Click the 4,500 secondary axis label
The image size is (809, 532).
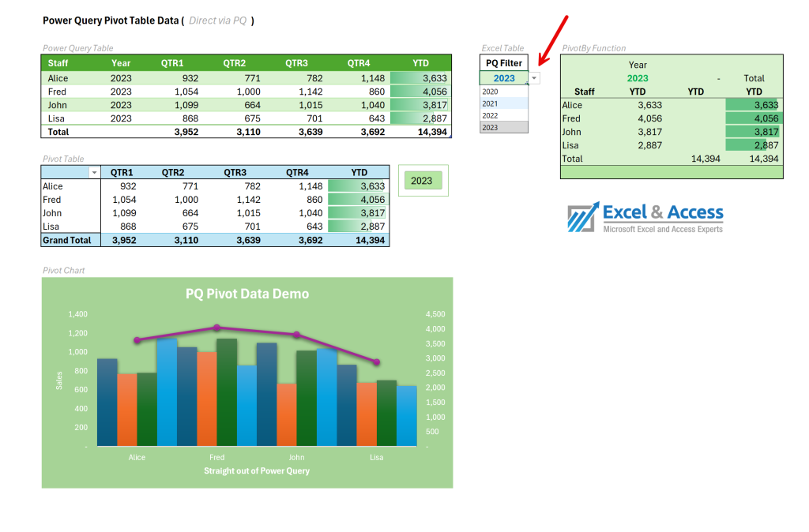click(x=435, y=314)
